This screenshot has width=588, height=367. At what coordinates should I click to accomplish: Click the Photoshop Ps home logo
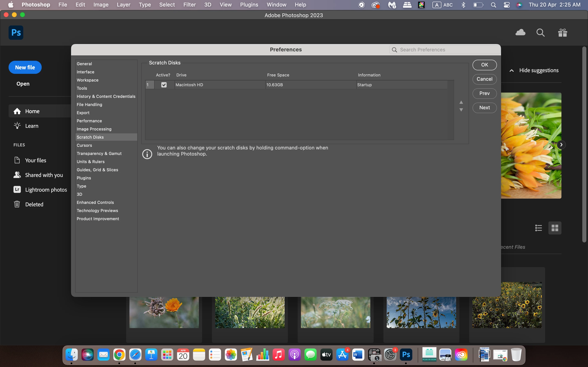click(x=16, y=33)
